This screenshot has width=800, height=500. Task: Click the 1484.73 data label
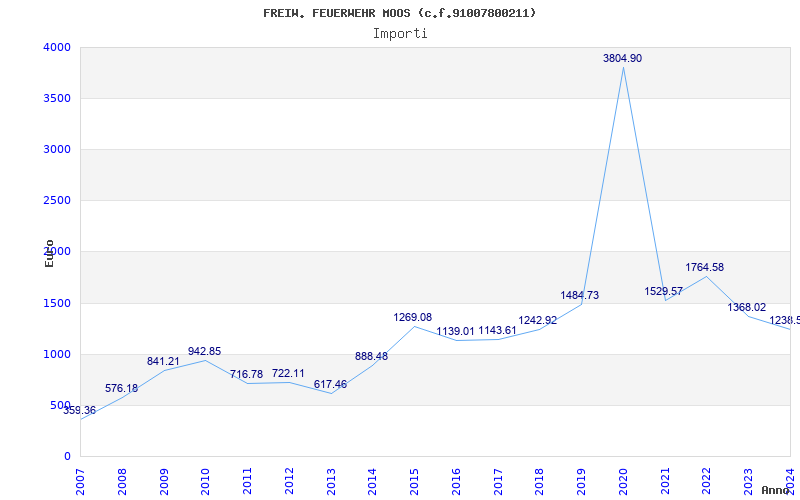[x=580, y=295]
